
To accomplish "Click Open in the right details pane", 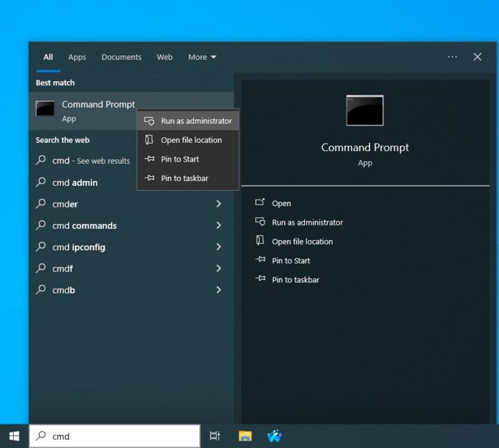I will (x=281, y=203).
